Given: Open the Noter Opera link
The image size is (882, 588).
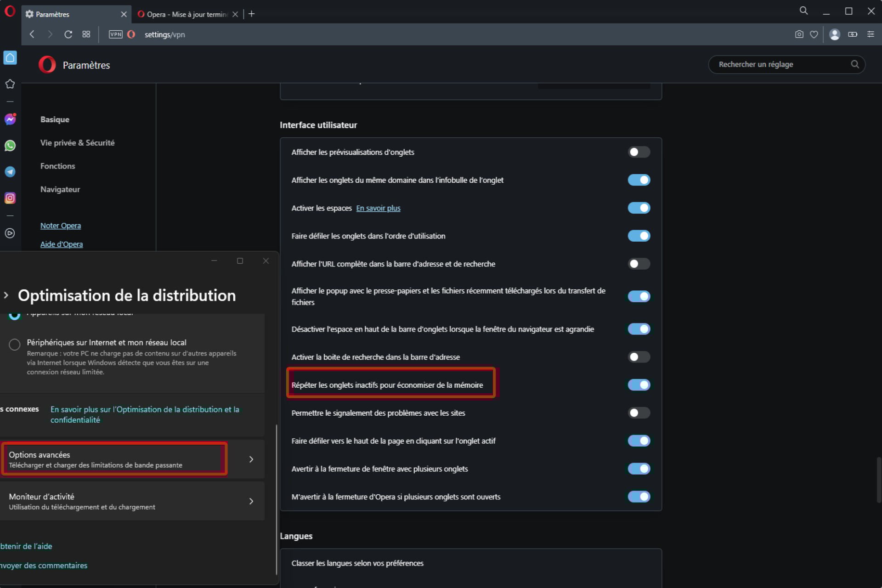Looking at the screenshot, I should pos(61,226).
